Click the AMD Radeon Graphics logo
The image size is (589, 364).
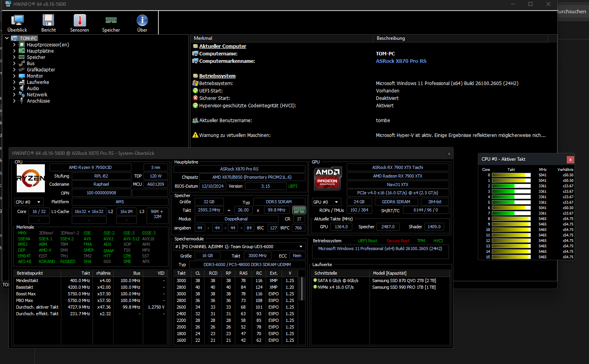[x=327, y=178]
